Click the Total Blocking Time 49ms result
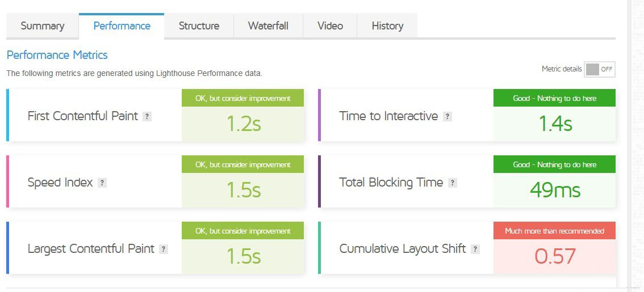 (x=555, y=190)
